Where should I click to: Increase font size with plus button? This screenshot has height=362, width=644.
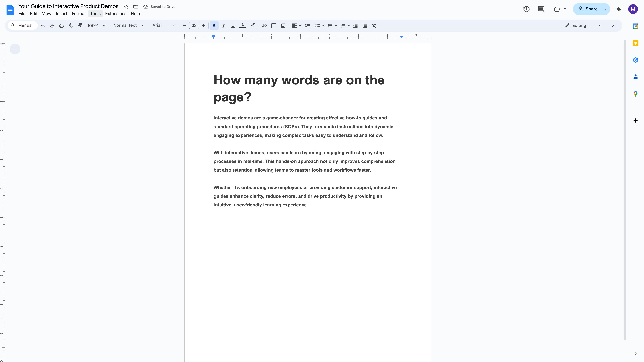(x=203, y=25)
